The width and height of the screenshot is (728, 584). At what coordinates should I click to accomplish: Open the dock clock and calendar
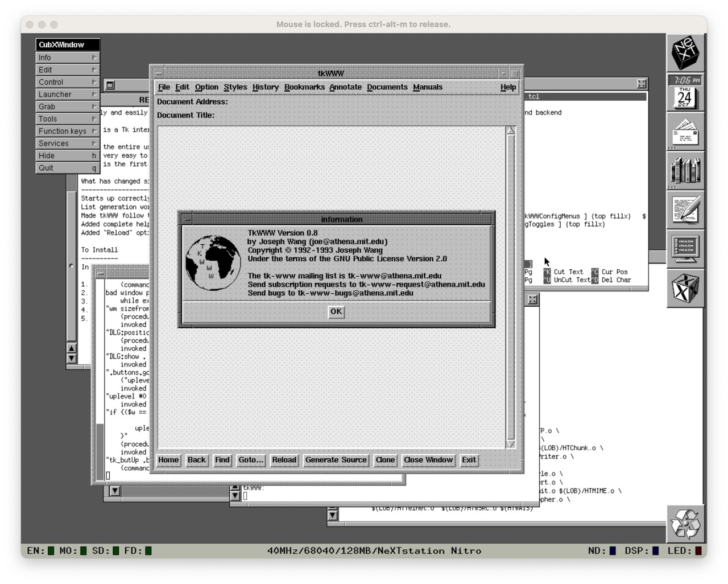pos(686,92)
